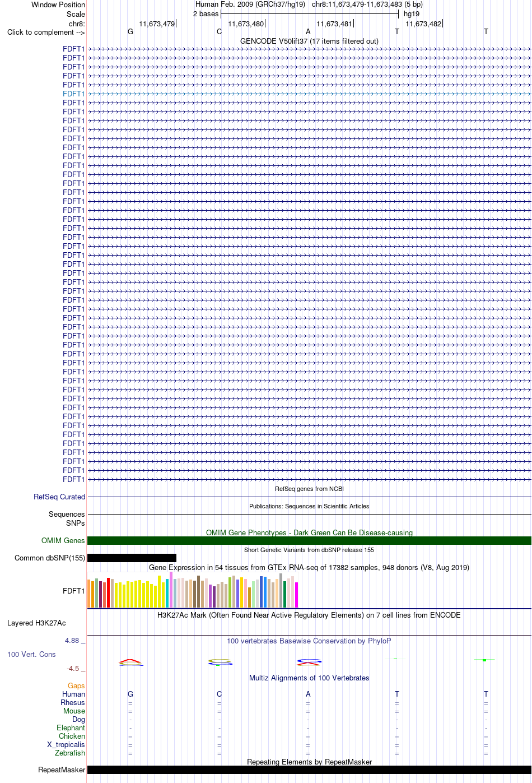Viewport: 532px width, 783px height.
Task: Click the 'RefSeq Curated' track label
Action: point(59,497)
